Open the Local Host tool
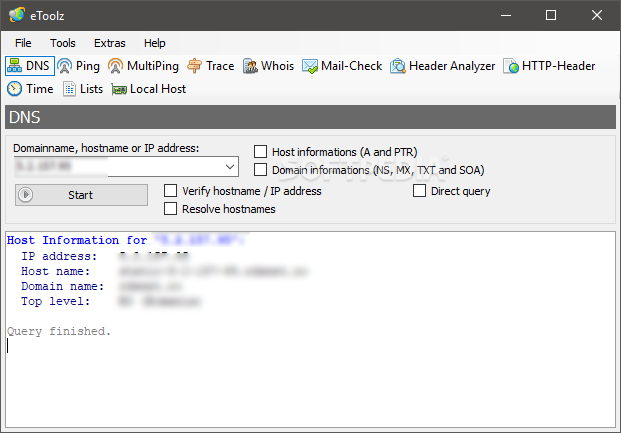 149,89
